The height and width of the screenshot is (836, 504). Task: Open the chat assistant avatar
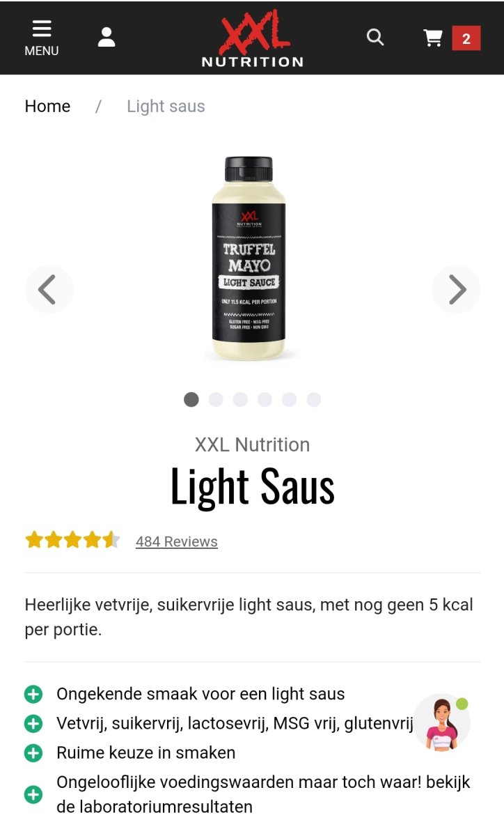pyautogui.click(x=441, y=722)
